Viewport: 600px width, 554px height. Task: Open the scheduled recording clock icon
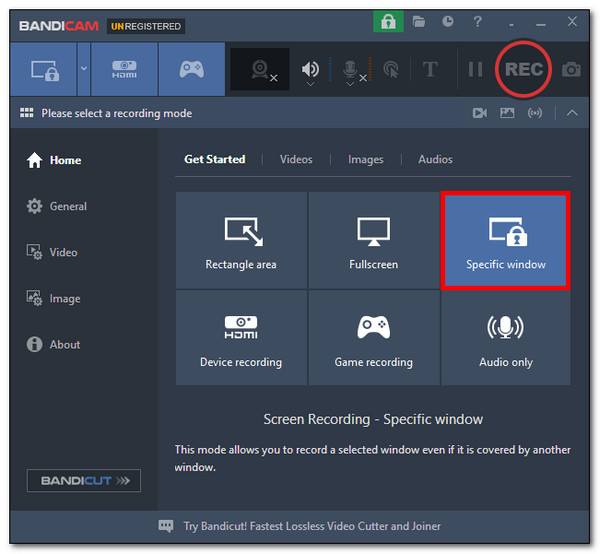point(448,21)
